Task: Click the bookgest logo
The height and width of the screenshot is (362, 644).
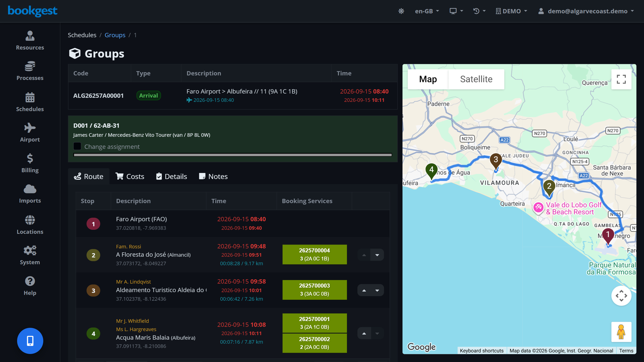Action: (33, 11)
